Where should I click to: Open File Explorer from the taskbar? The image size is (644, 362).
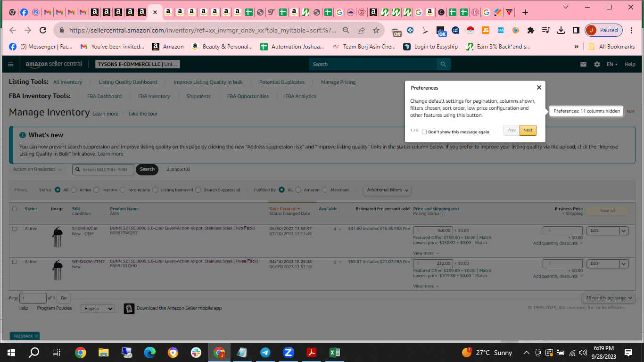tap(104, 352)
